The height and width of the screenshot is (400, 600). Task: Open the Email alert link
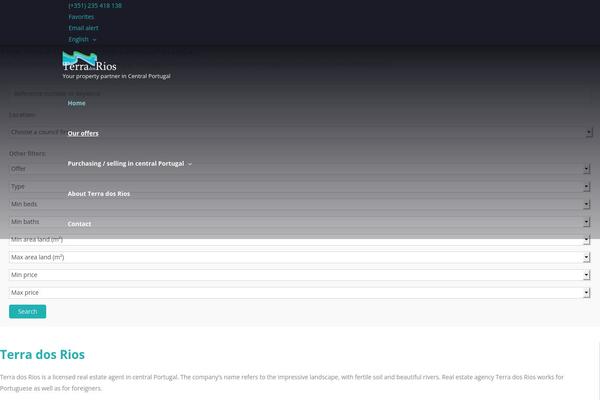(83, 28)
